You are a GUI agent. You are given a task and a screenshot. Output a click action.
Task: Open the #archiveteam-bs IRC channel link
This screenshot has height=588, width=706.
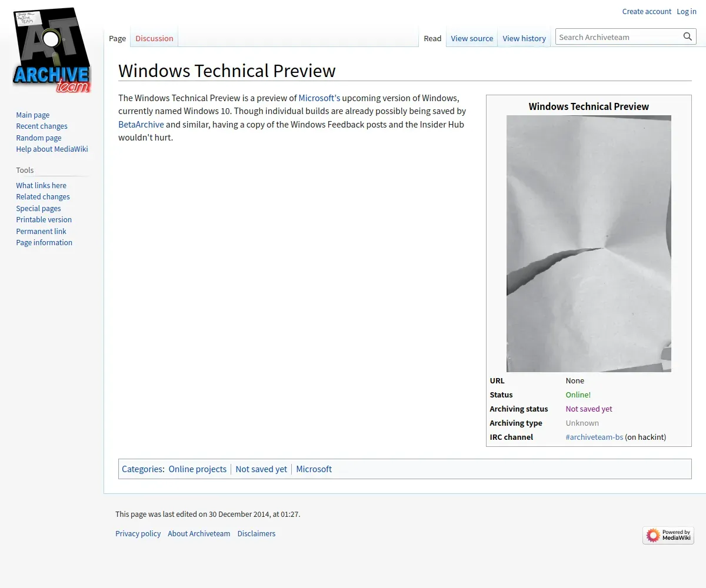[594, 437]
